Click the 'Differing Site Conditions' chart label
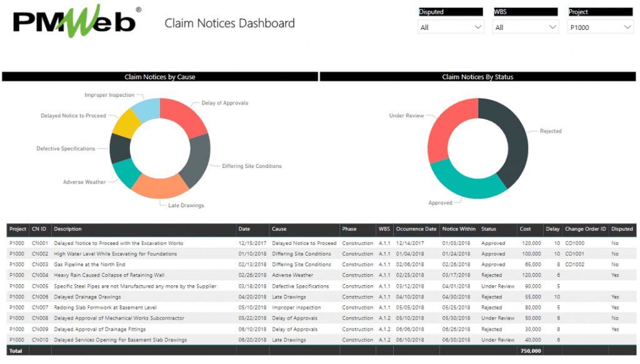640x364 pixels. (252, 166)
